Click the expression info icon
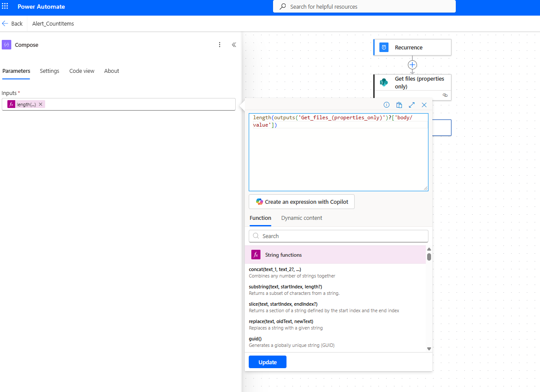The height and width of the screenshot is (392, 540). (386, 105)
